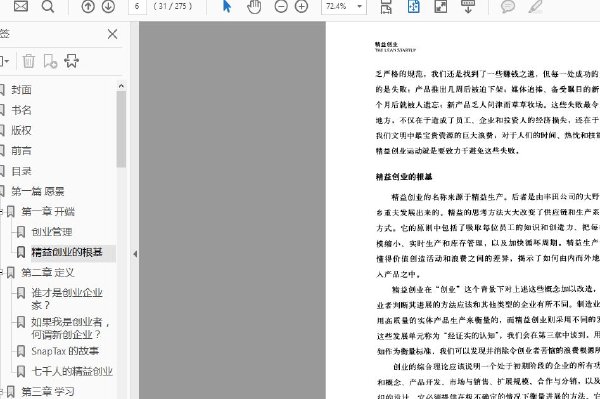Collapse the navigation pane arrow
Viewport: 600px width, 399px height.
click(x=135, y=254)
